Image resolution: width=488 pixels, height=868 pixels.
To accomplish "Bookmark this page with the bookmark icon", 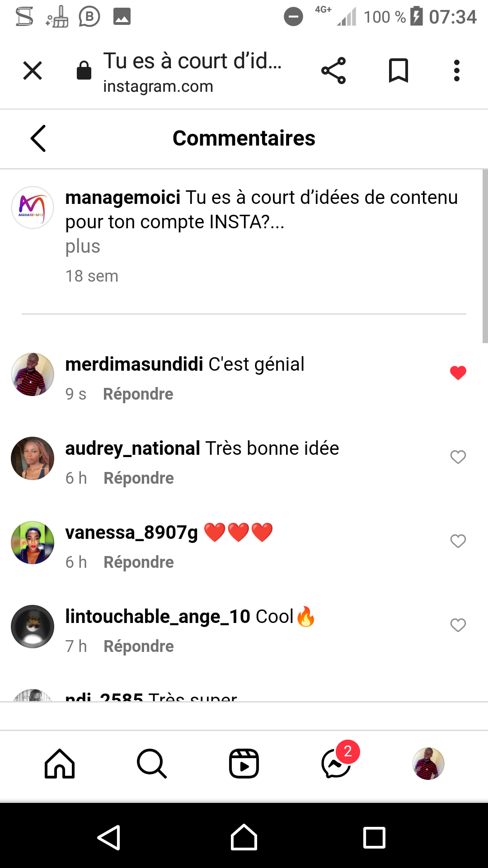I will click(398, 71).
